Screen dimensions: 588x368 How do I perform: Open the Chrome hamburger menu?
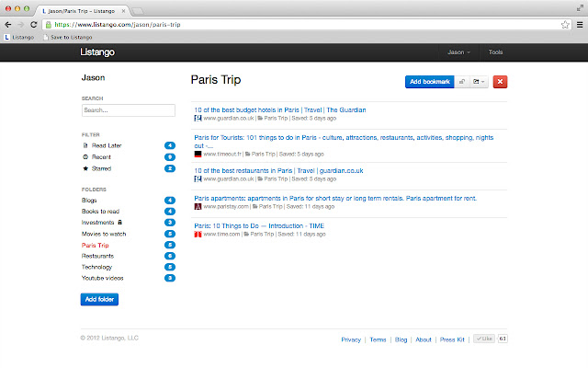pos(580,25)
